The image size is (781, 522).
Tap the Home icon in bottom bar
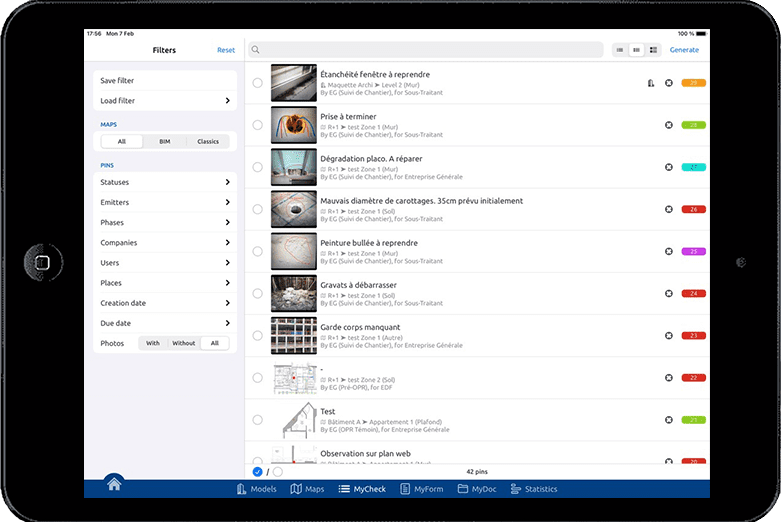point(114,483)
